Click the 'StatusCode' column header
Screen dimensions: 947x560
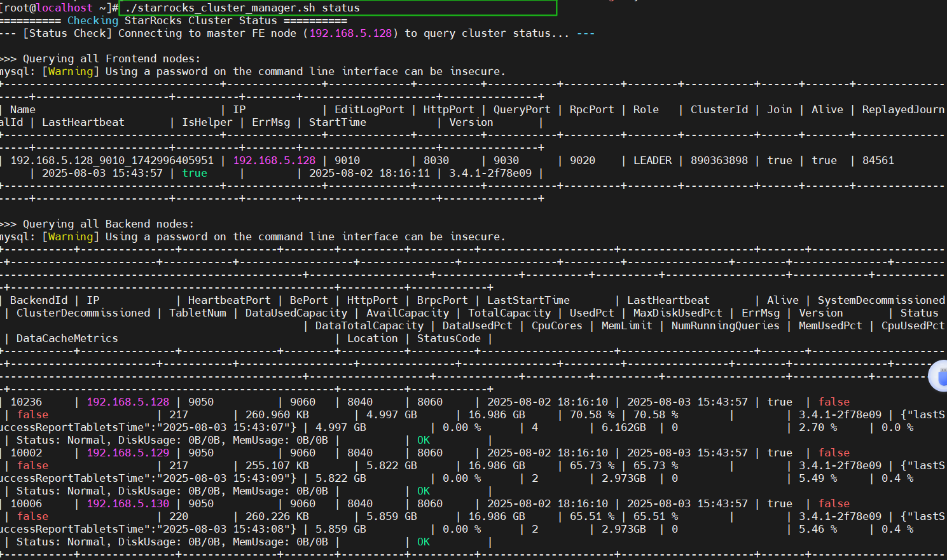point(449,338)
